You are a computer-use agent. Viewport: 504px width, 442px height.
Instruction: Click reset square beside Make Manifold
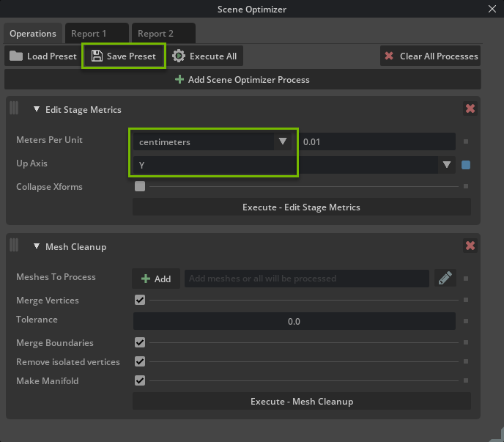[466, 380]
